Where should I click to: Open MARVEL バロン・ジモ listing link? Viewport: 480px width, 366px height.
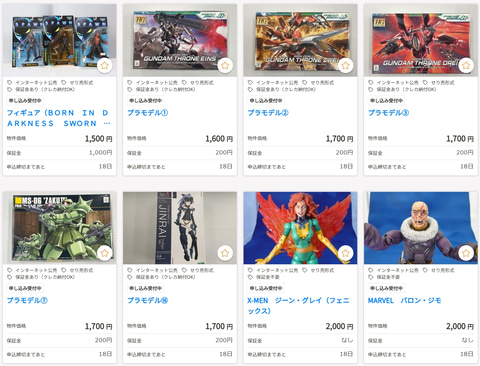click(x=404, y=301)
